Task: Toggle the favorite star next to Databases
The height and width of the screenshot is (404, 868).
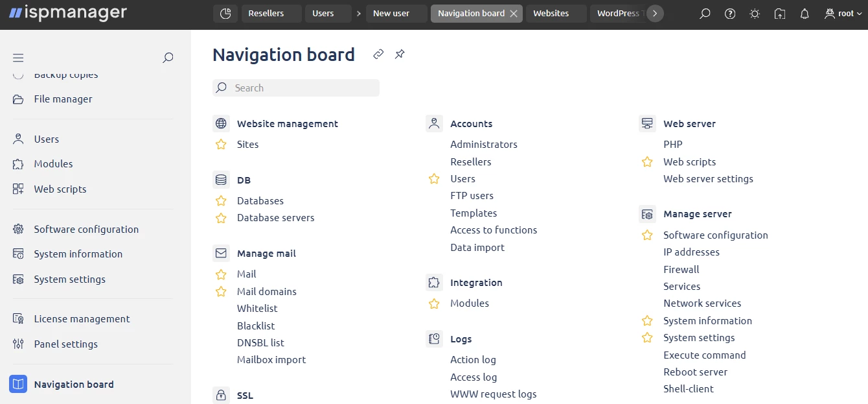Action: point(220,201)
